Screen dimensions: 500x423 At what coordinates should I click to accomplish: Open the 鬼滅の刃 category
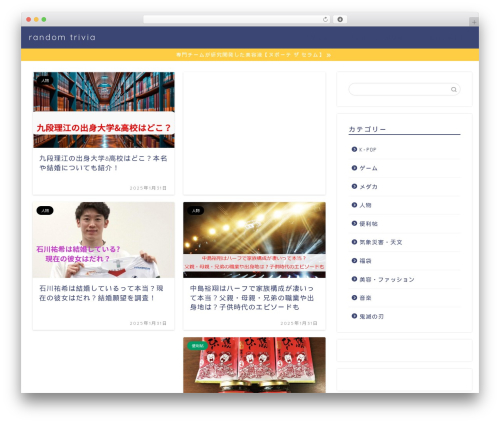click(371, 316)
